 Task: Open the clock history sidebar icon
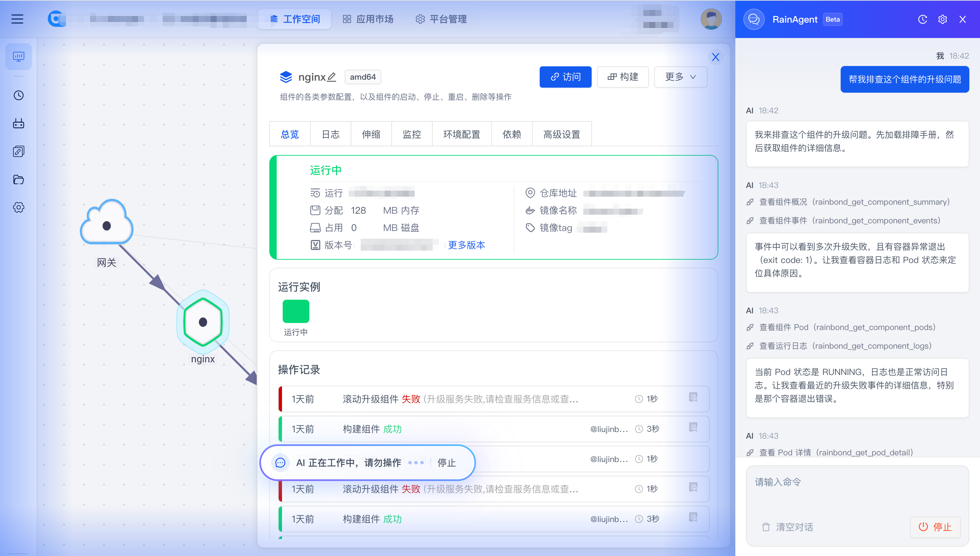tap(19, 95)
